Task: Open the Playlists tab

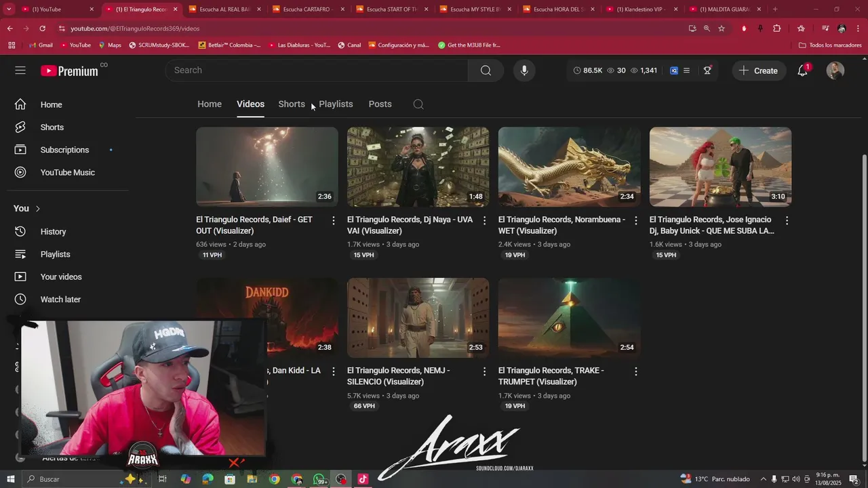Action: point(336,104)
